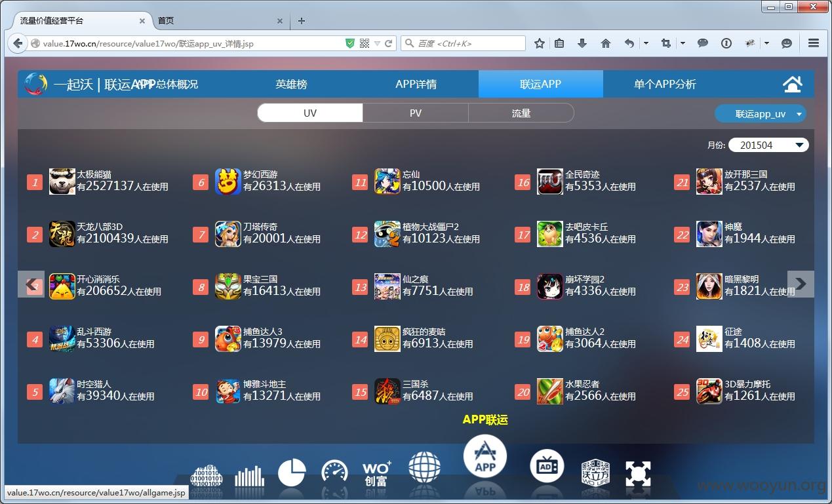Click the 疯狂的麦咭 game icon

(387, 339)
